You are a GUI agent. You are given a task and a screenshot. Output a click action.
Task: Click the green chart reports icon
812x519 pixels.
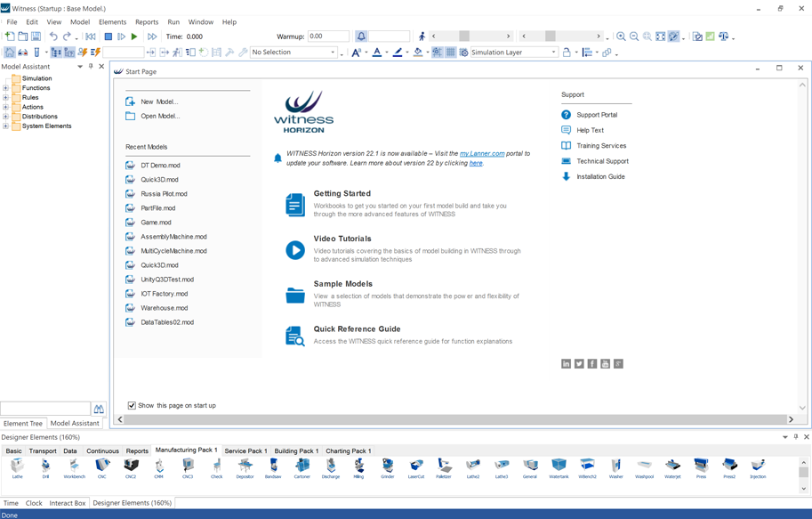pos(710,36)
